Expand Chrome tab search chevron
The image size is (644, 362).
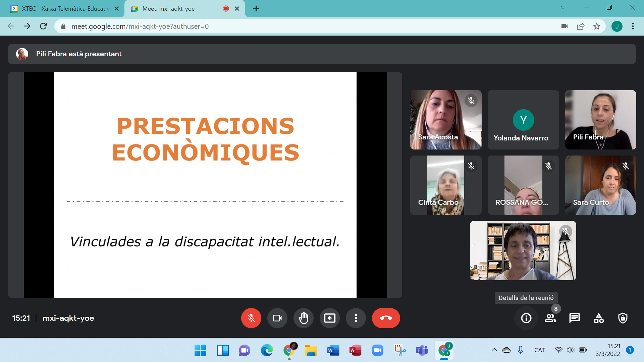pyautogui.click(x=563, y=7)
